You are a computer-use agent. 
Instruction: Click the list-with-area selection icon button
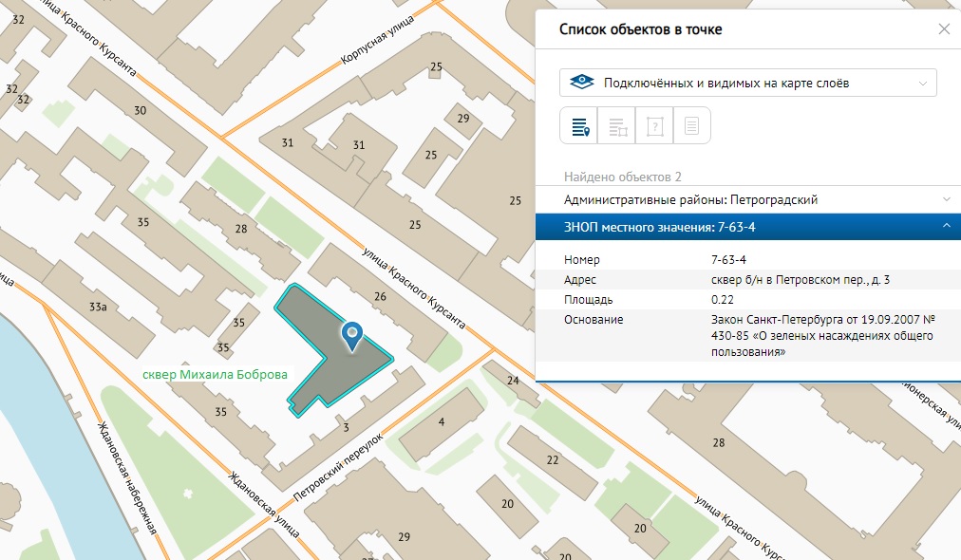coord(616,125)
